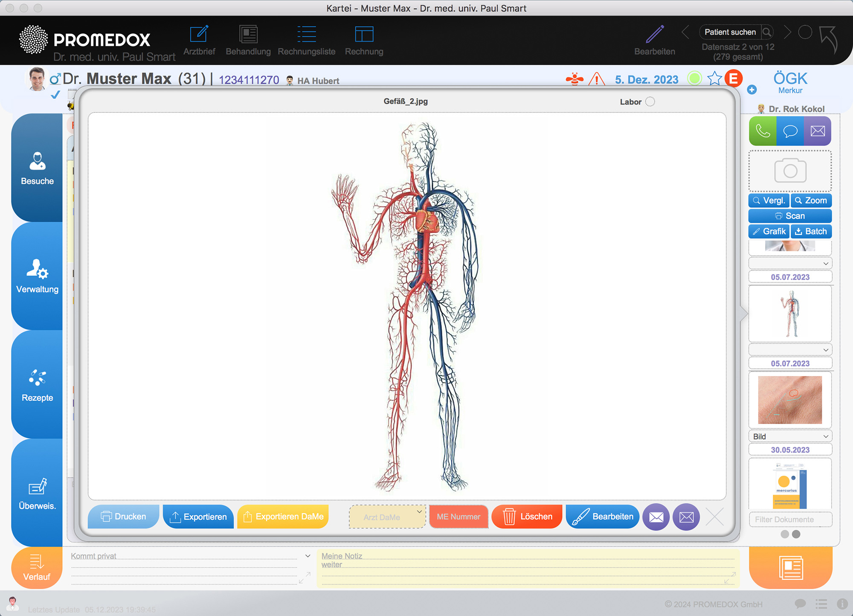
Task: Open Besuche sidebar section
Action: (37, 168)
